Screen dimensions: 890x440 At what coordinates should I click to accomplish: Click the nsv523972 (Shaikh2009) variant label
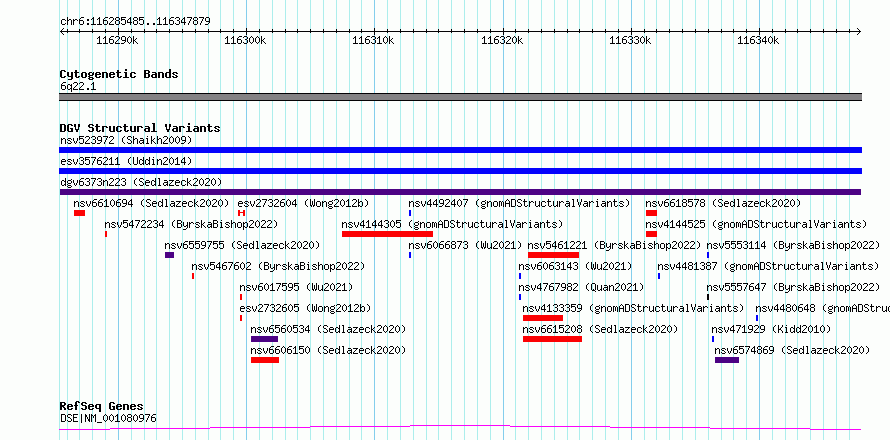[x=126, y=140]
